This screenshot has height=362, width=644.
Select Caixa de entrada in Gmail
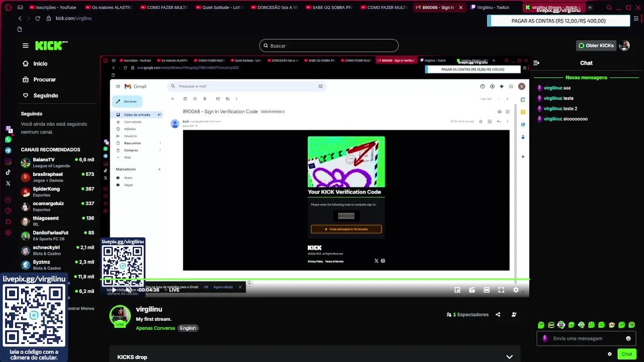(x=137, y=115)
